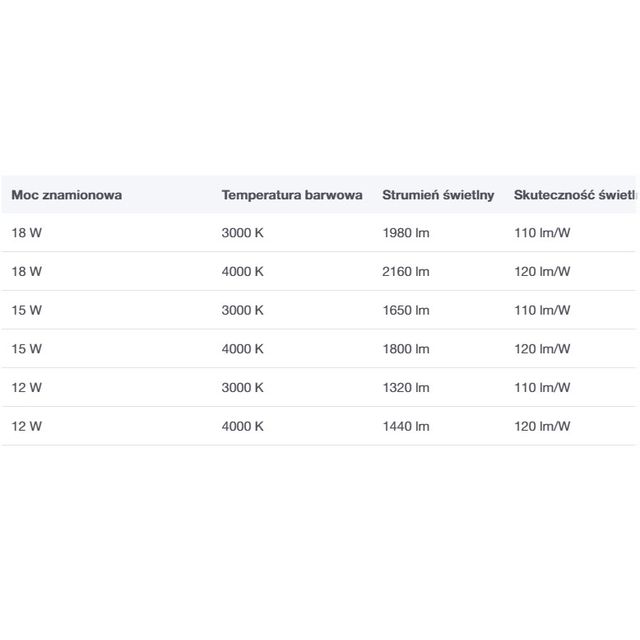Image resolution: width=640 pixels, height=640 pixels.
Task: Click the Temperatura barwowa column header
Action: pyautogui.click(x=292, y=195)
